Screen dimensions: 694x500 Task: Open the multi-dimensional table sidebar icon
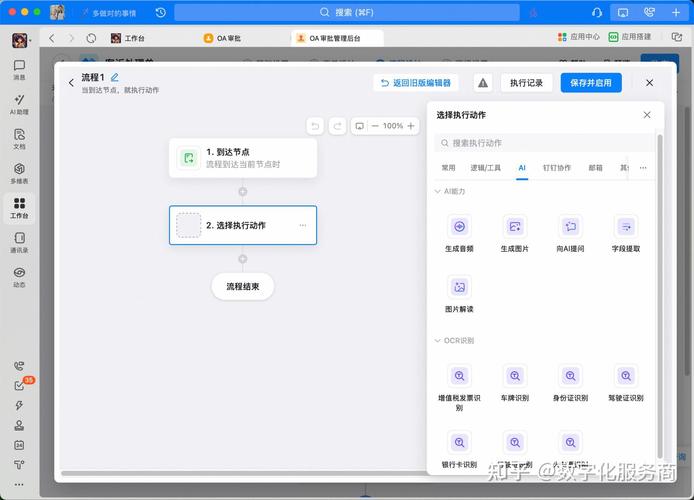click(19, 173)
